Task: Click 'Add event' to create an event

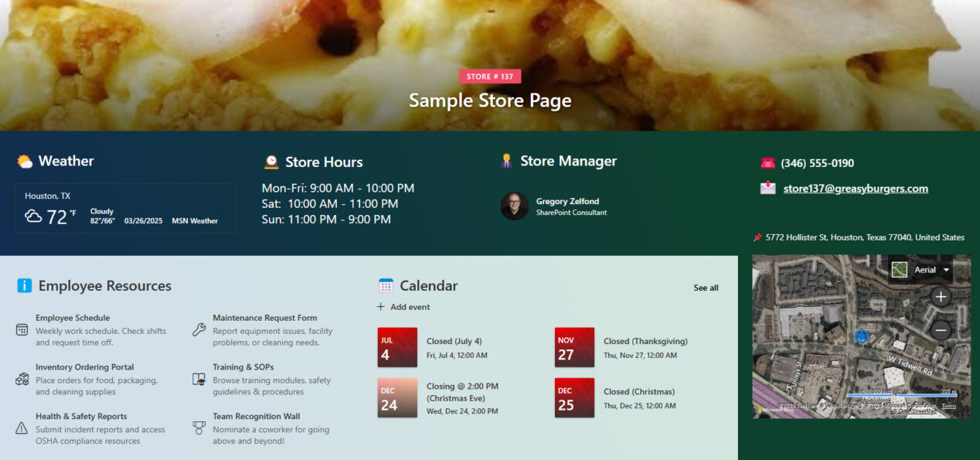Action: click(403, 306)
